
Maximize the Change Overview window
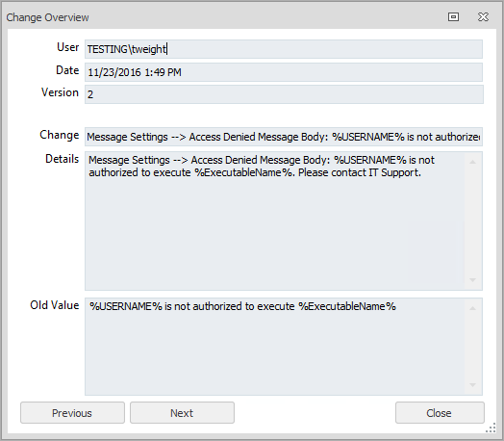pos(453,16)
